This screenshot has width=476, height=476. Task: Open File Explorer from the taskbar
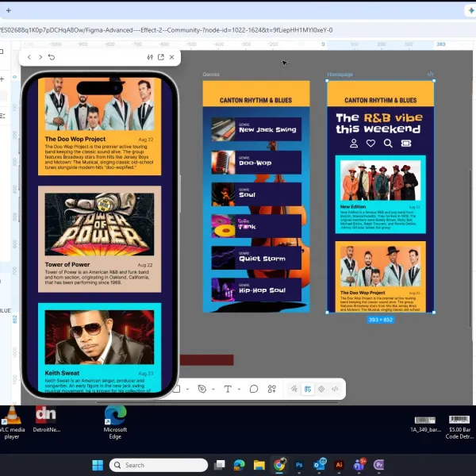(x=259, y=465)
